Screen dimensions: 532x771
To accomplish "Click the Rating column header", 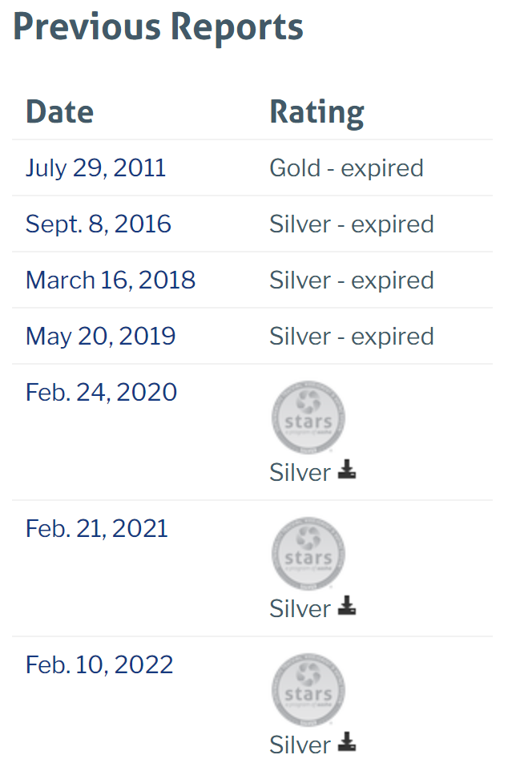I will coord(316,111).
